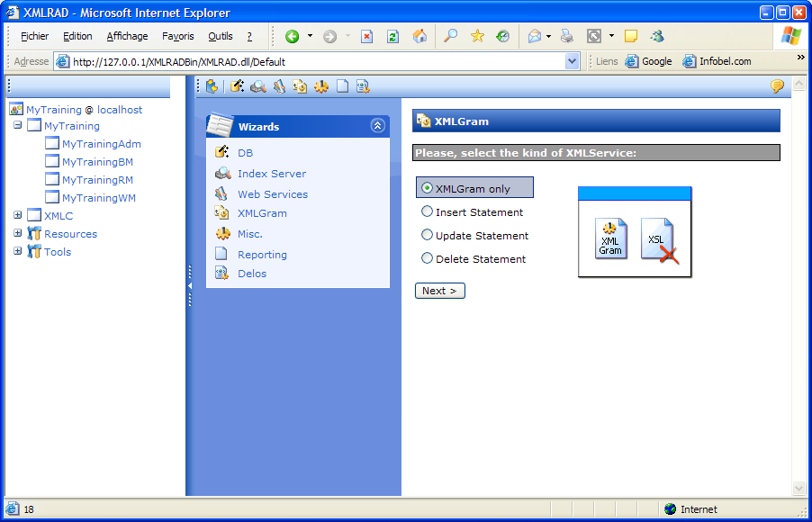The image size is (812, 522).
Task: Click the DB wizard icon in toolbar
Action: 237,86
